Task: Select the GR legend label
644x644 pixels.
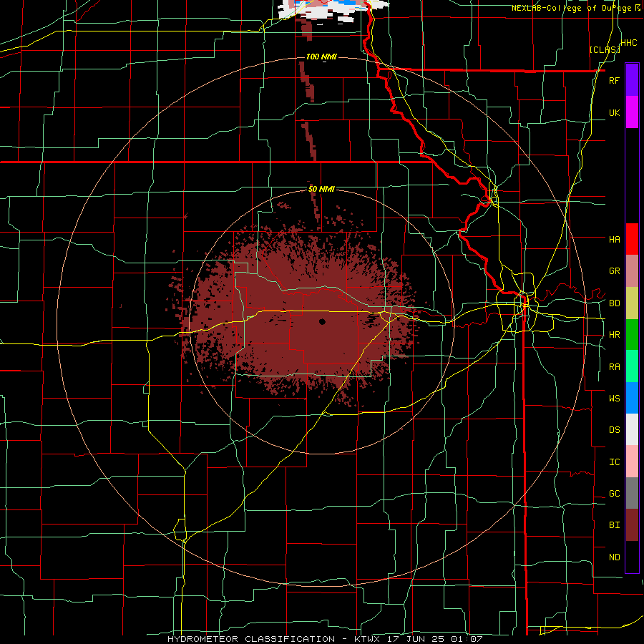Action: click(614, 271)
